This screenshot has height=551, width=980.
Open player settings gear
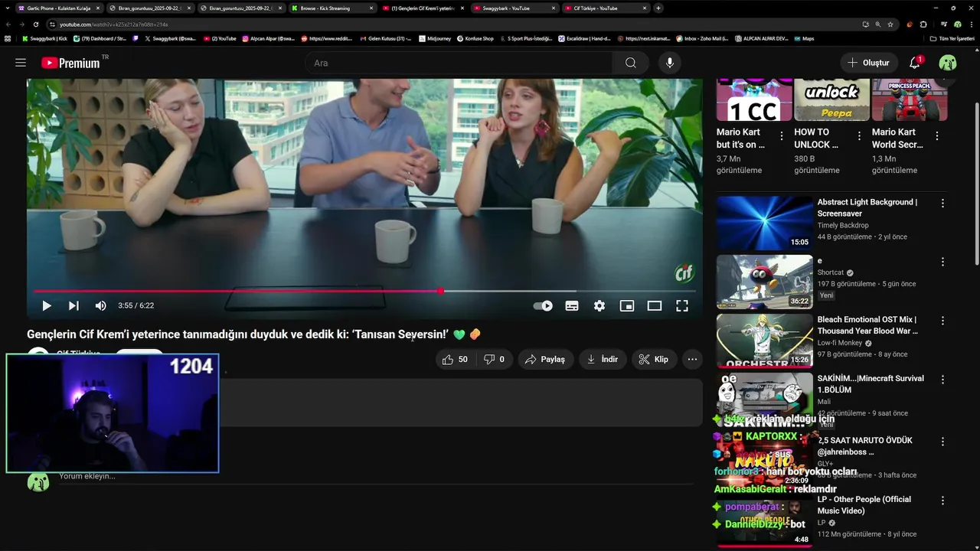point(599,305)
